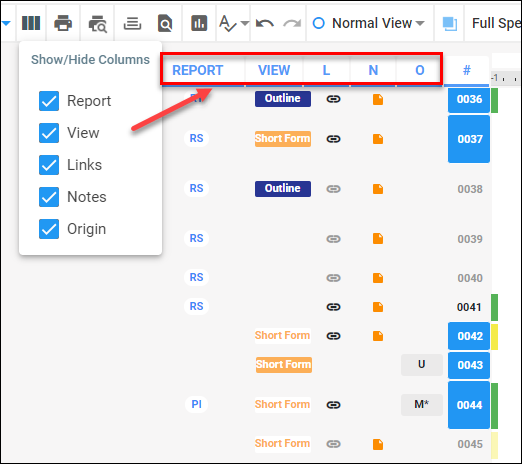Image resolution: width=522 pixels, height=464 pixels.
Task: Expand the Normal View dropdown
Action: click(x=369, y=23)
